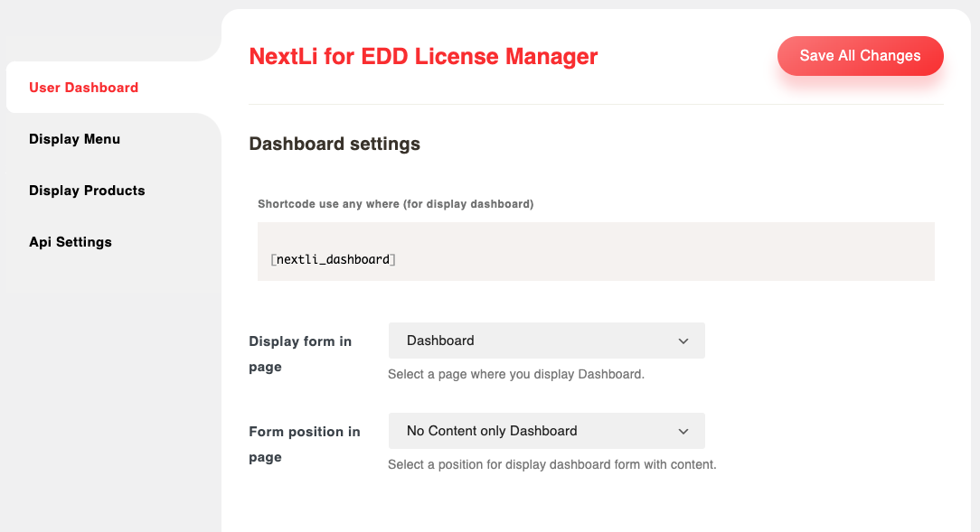Switch to the Display Menu tab
The width and height of the screenshot is (980, 532).
[x=74, y=139]
